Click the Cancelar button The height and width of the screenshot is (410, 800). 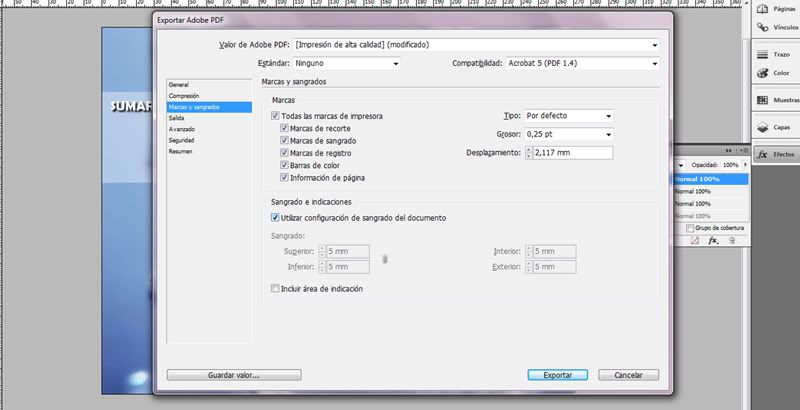pyautogui.click(x=628, y=375)
